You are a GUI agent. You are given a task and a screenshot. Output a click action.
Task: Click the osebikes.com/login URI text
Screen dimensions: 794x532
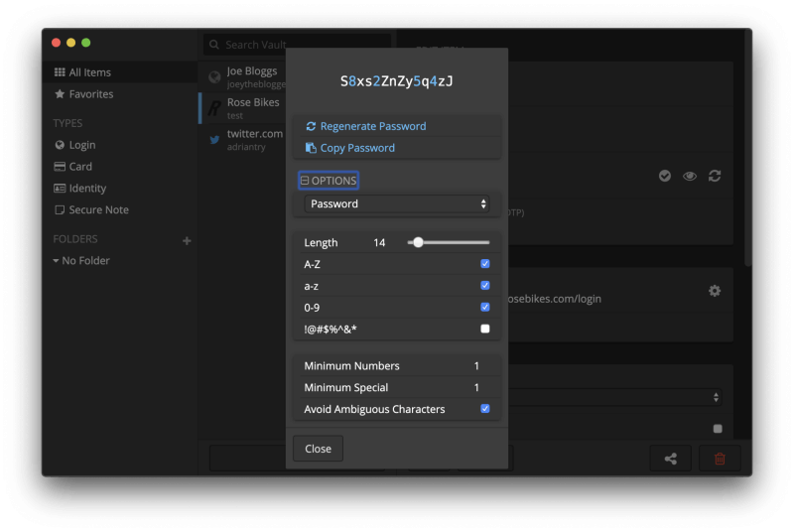click(554, 299)
